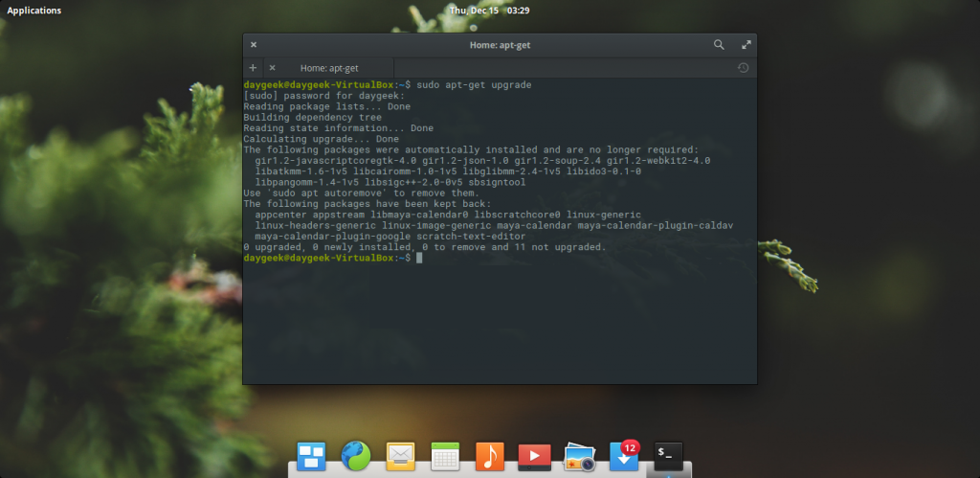Open the closed tabs history icon
The height and width of the screenshot is (478, 980).
pyautogui.click(x=743, y=68)
